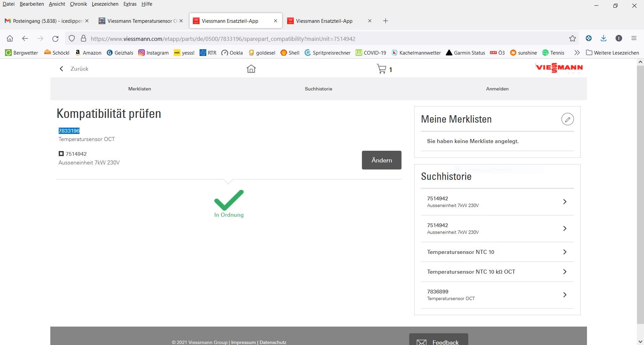The height and width of the screenshot is (345, 644).
Task: Open the Lesezeichen menu
Action: (105, 4)
